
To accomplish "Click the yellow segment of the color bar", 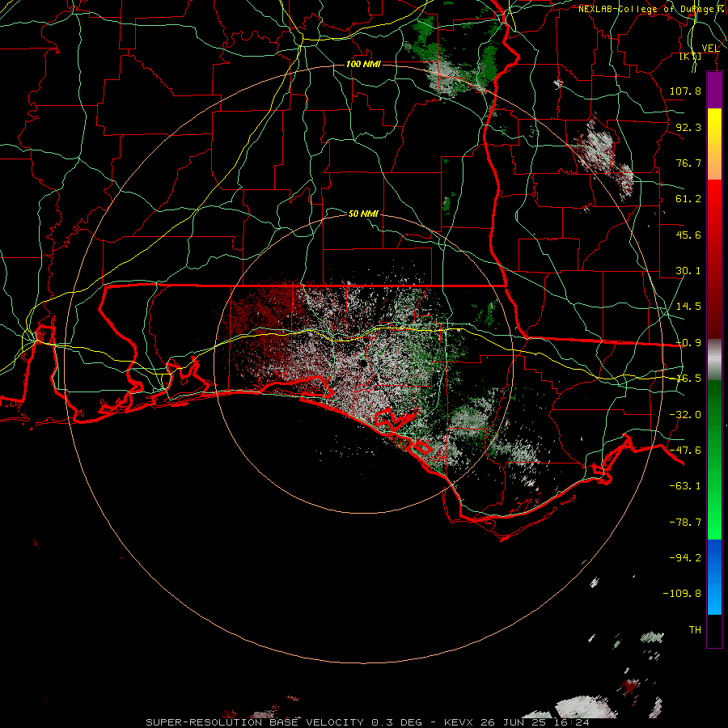I will pos(714,126).
